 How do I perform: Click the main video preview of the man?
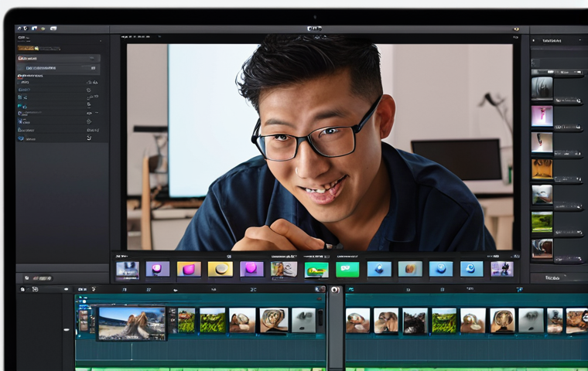tap(320, 147)
